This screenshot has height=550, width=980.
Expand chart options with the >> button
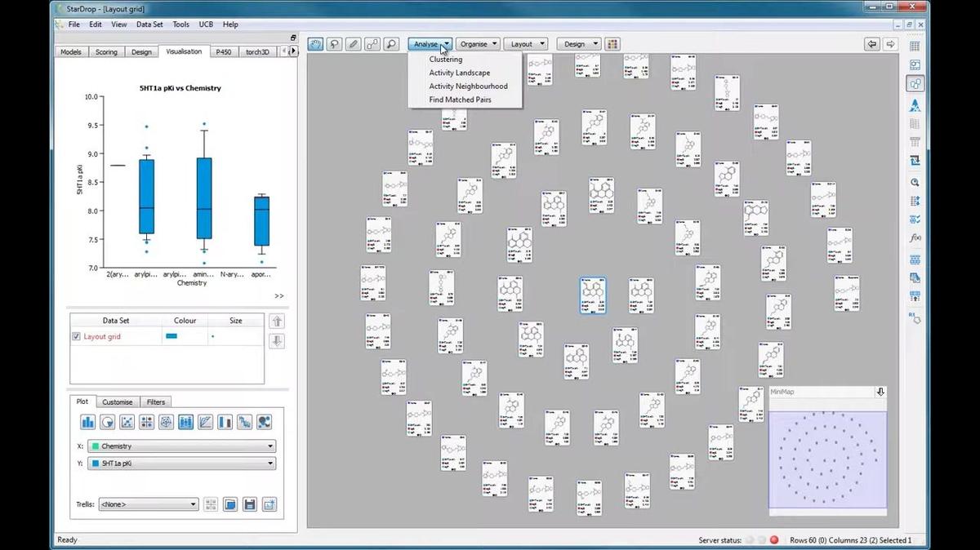(280, 295)
